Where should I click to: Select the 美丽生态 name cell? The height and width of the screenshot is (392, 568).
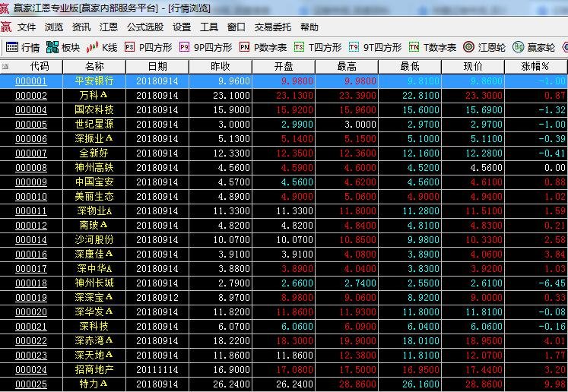coord(94,197)
